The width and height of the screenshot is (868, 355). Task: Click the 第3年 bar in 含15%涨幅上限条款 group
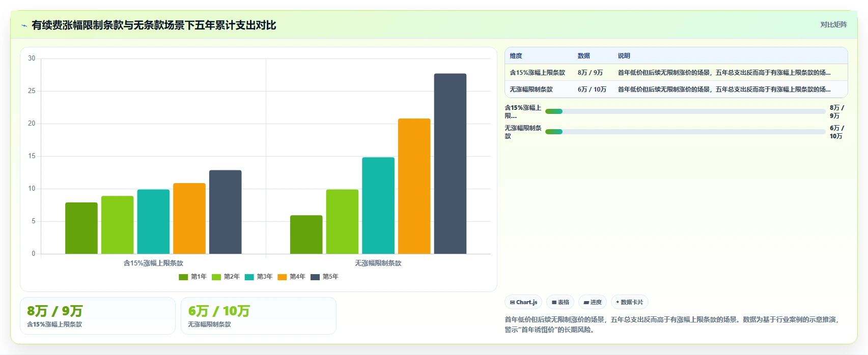153,221
